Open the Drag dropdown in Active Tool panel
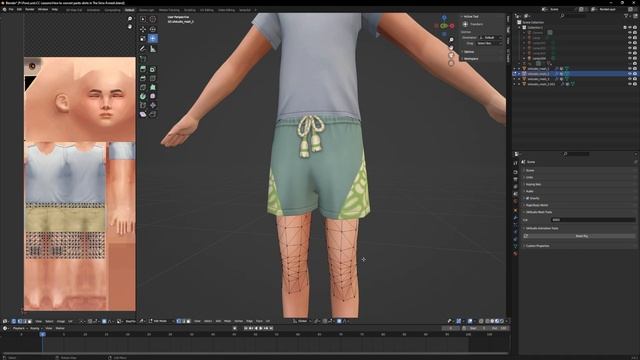The height and width of the screenshot is (360, 640). [x=489, y=43]
